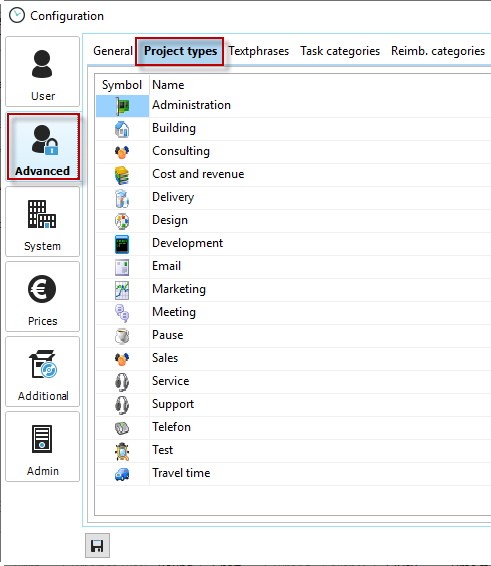This screenshot has height=566, width=491.
Task: Open the User configuration section
Action: pos(43,71)
